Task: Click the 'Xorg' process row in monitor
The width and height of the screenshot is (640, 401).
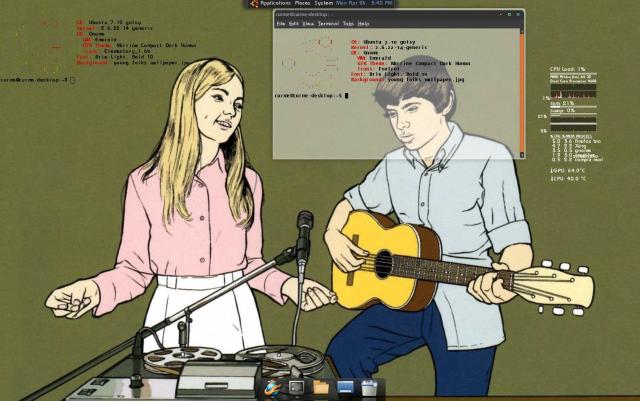Action: [569, 146]
